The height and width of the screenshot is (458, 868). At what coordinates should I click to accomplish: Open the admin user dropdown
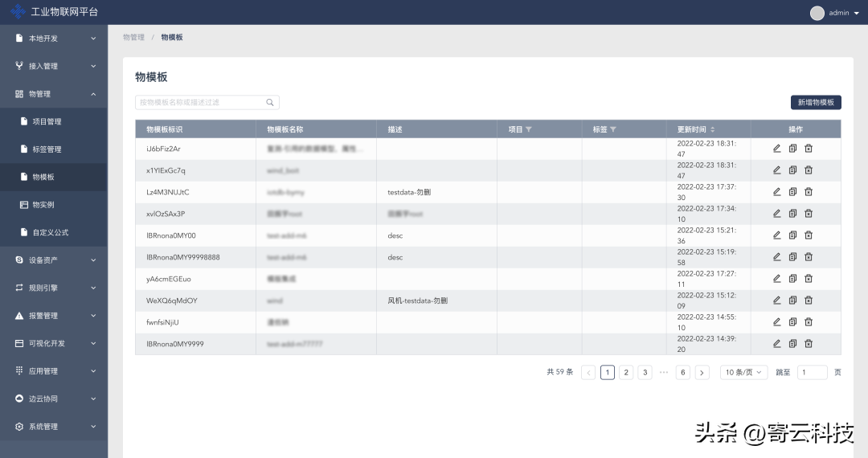click(x=835, y=13)
